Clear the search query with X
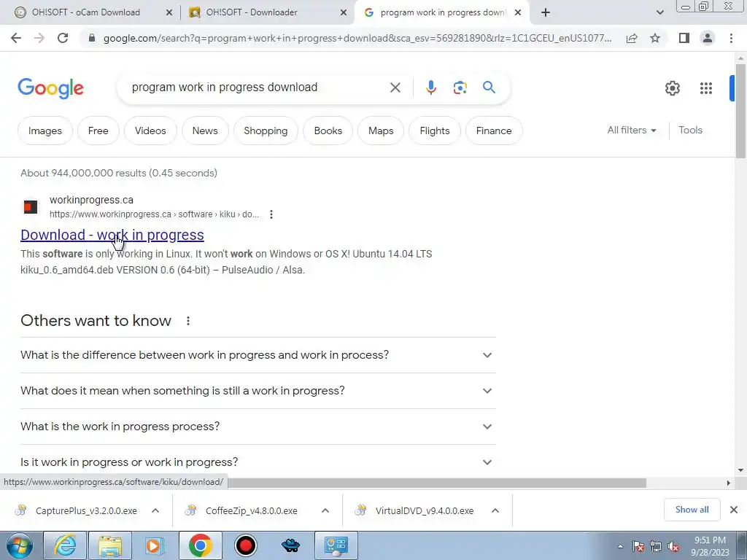This screenshot has height=560, width=747. click(395, 87)
